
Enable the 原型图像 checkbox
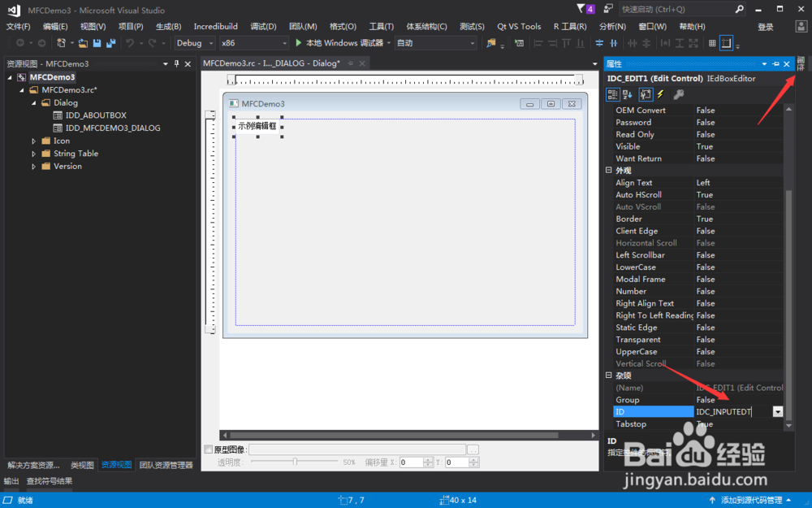click(x=208, y=449)
